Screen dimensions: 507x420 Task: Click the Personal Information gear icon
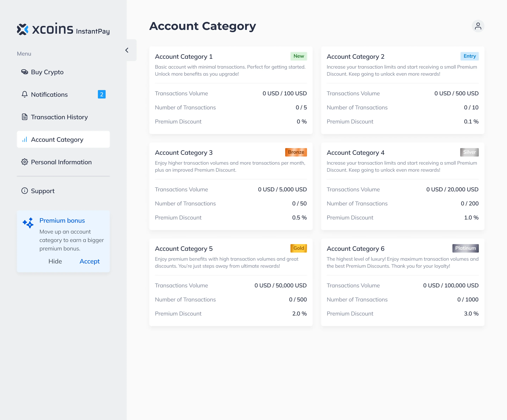pos(25,162)
